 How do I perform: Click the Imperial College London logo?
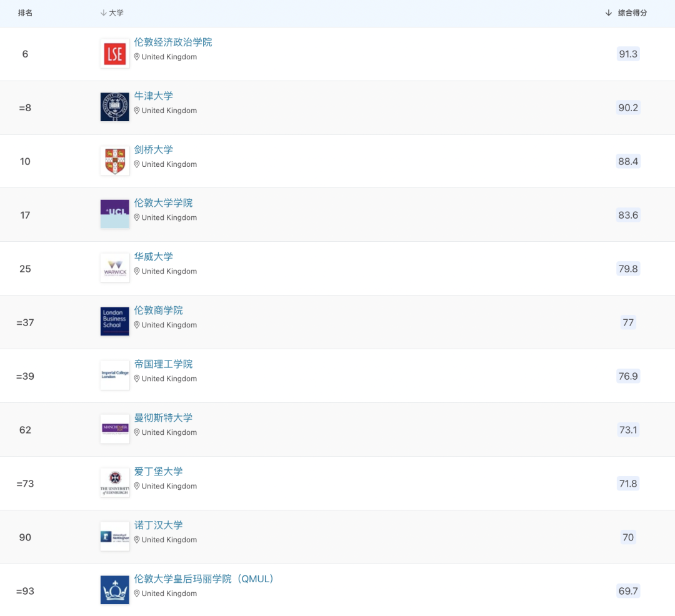coord(114,375)
